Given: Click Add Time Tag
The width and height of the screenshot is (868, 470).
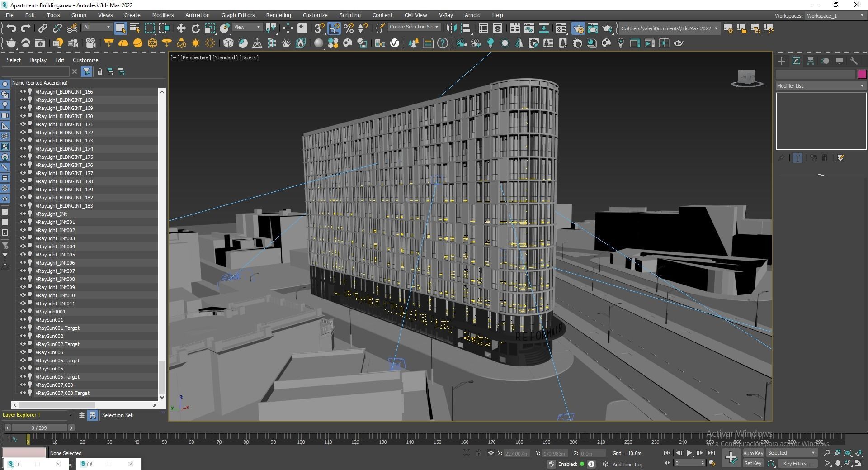Looking at the screenshot, I should coord(627,465).
